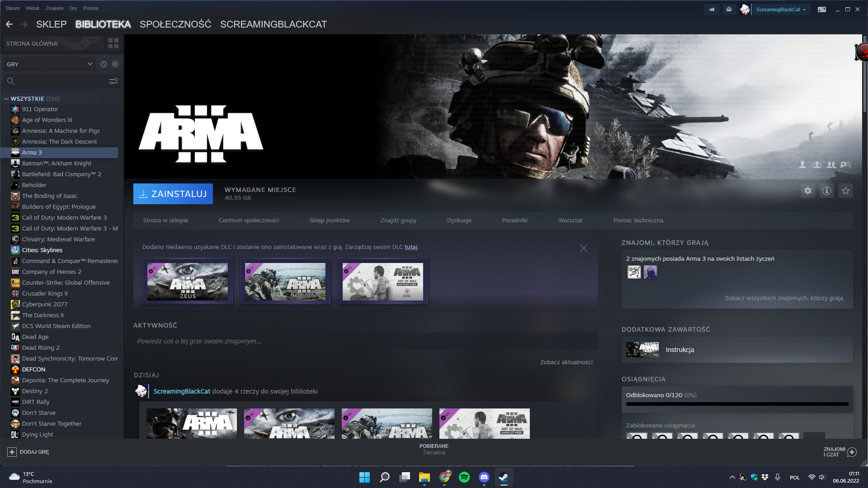The height and width of the screenshot is (488, 868).
Task: Go to the SKLEP tab
Action: coord(52,24)
